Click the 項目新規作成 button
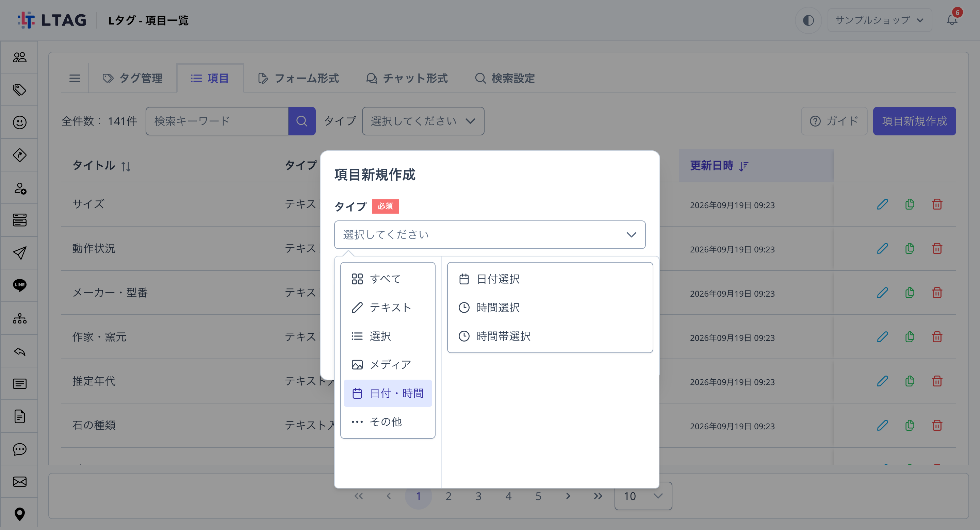Viewport: 980px width, 530px height. point(914,121)
